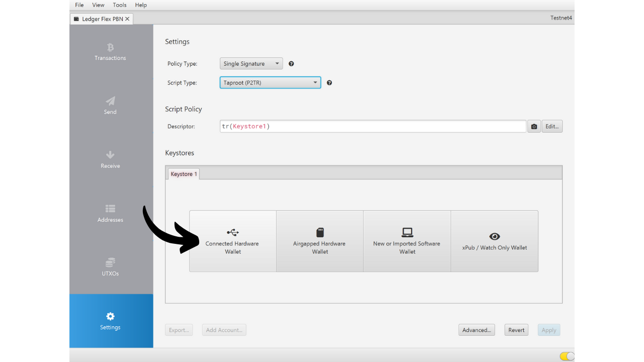644x362 pixels.
Task: Choose Connected Hardware Wallet option
Action: click(232, 241)
